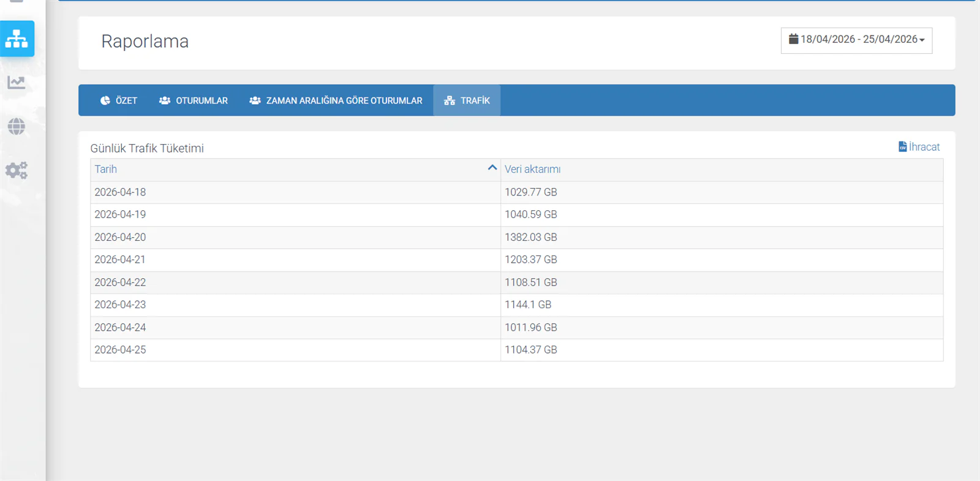Click the users icon beside OTURUMLAR
Viewport: 980px width, 481px height.
pyautogui.click(x=165, y=100)
